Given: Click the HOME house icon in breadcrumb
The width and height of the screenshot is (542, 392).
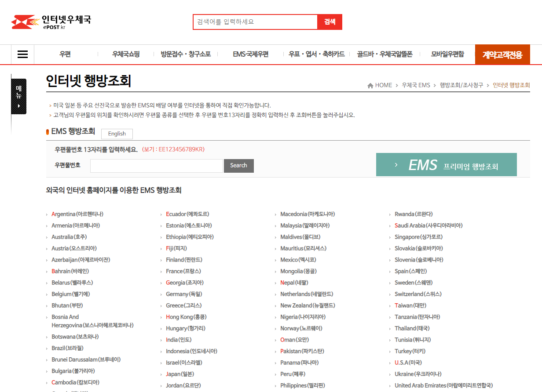Looking at the screenshot, I should tap(370, 85).
